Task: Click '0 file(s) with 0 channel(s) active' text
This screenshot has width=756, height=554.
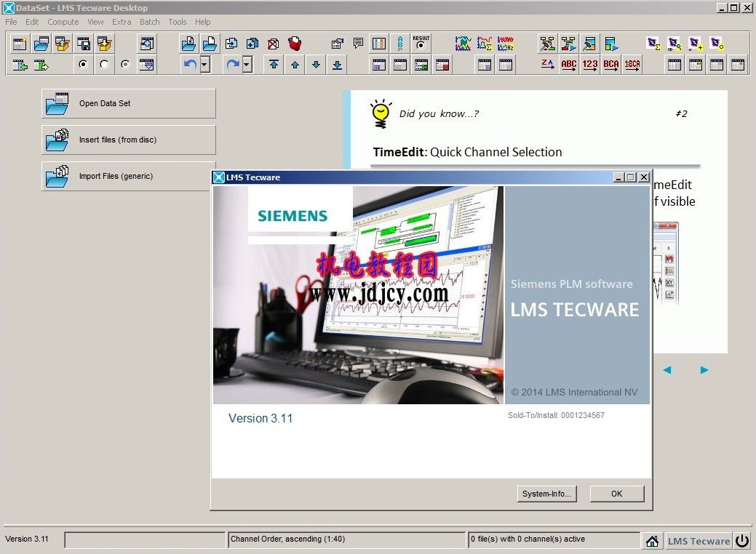Action: 528,539
